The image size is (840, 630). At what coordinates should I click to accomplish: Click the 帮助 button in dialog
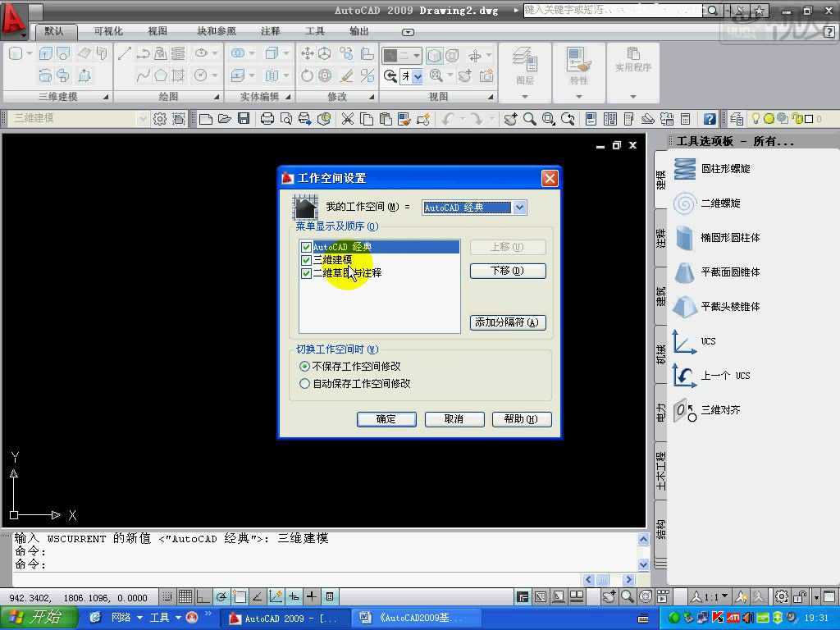coord(522,419)
